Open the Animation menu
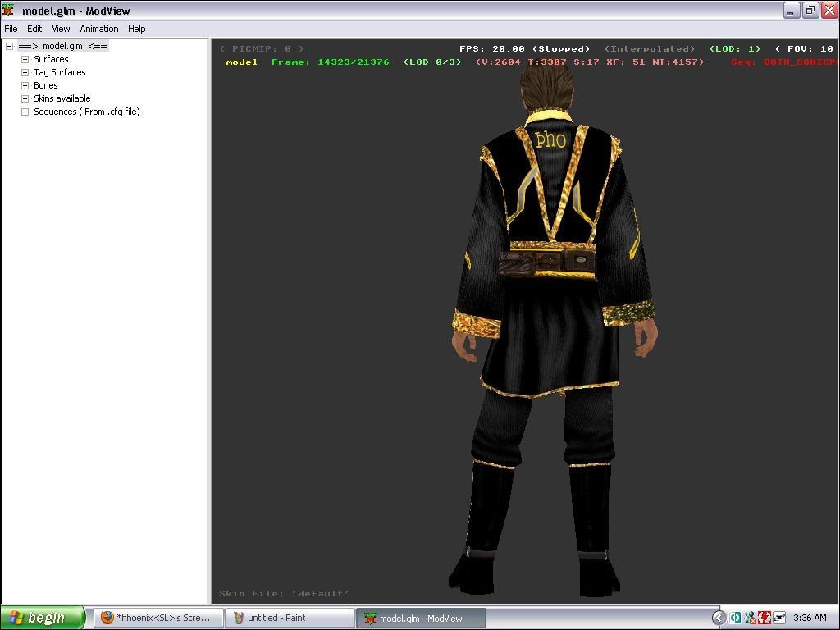This screenshot has height=630, width=840. click(99, 29)
